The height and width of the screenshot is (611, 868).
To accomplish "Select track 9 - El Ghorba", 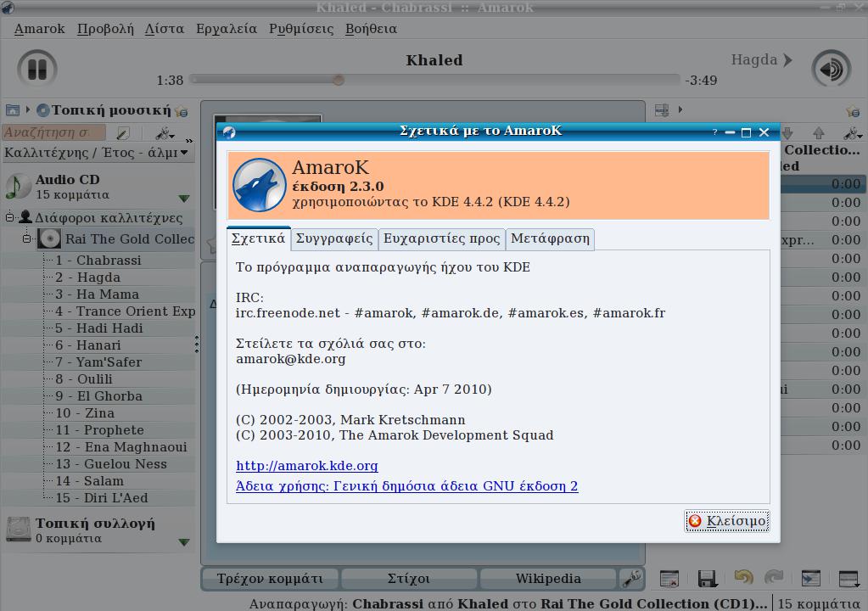I will pyautogui.click(x=98, y=396).
